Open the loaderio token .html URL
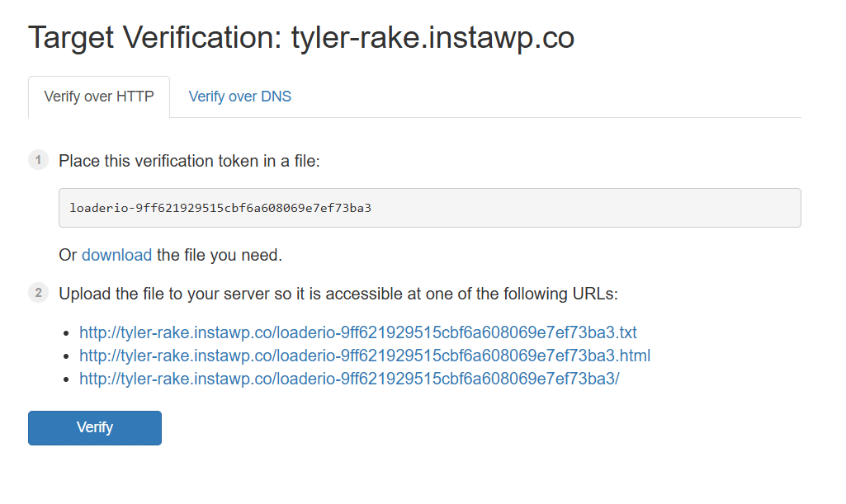The image size is (846, 504). [364, 356]
